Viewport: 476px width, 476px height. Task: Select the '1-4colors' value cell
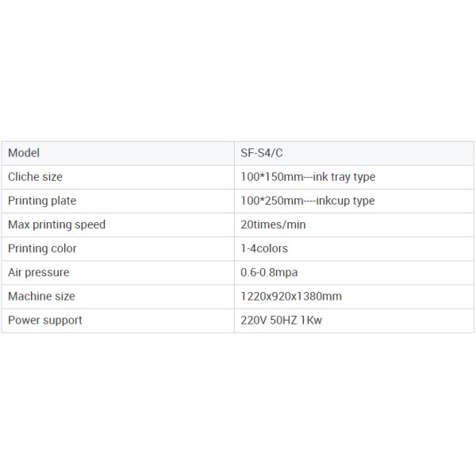click(x=264, y=248)
